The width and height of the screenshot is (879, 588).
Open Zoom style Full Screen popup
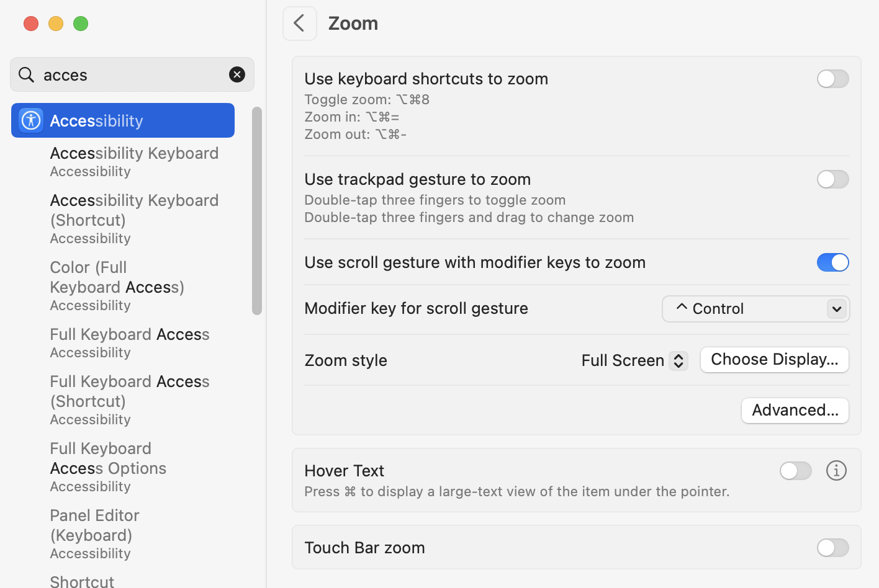[x=634, y=360]
